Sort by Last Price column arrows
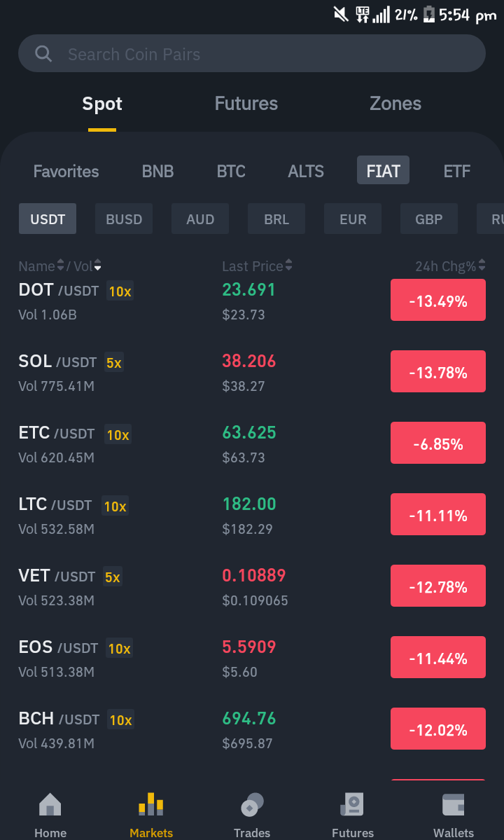Image resolution: width=504 pixels, height=840 pixels. 289,266
